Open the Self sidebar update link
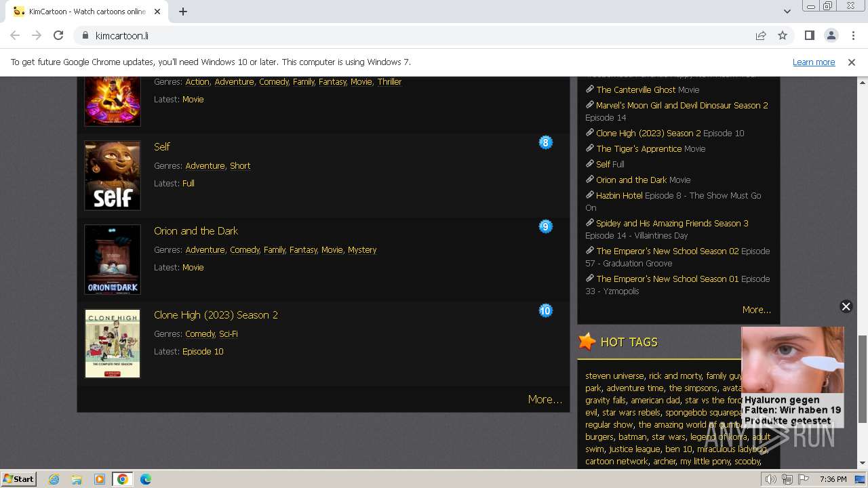 603,164
